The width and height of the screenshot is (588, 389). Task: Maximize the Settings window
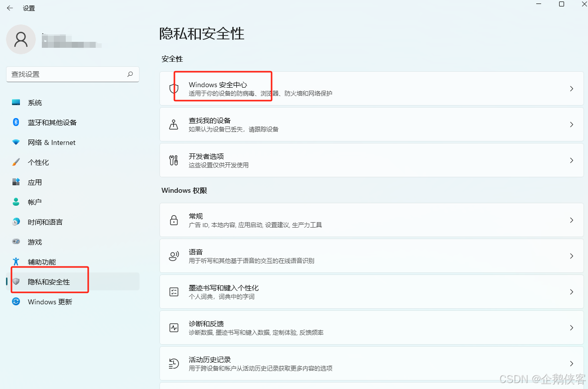click(x=562, y=4)
